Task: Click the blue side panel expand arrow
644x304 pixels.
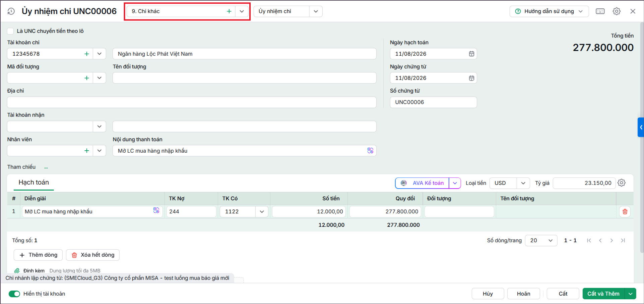Action: (x=641, y=127)
